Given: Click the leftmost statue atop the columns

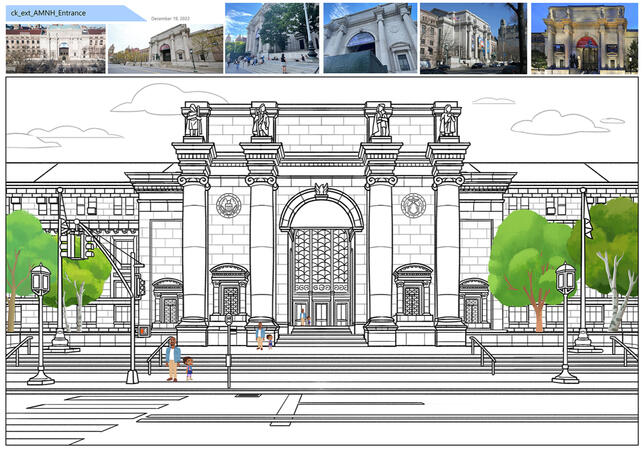Looking at the screenshot, I should click(x=193, y=121).
